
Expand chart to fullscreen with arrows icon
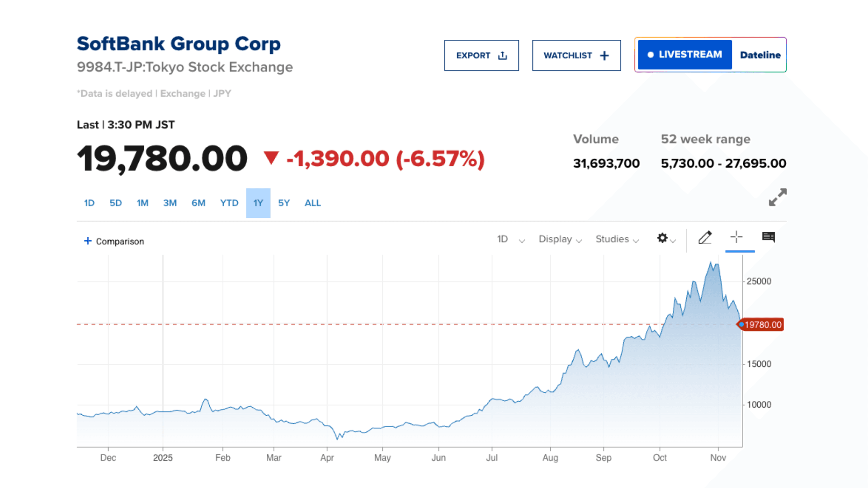pyautogui.click(x=777, y=197)
